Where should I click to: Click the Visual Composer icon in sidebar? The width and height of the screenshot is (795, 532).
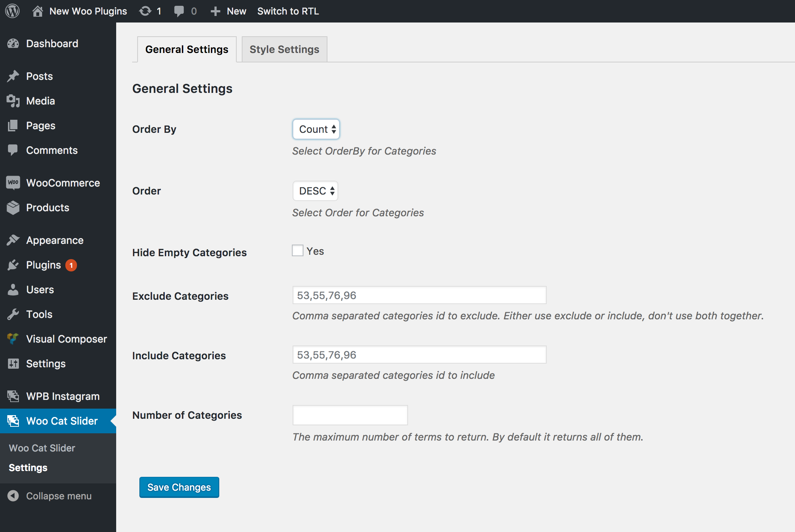click(x=12, y=339)
